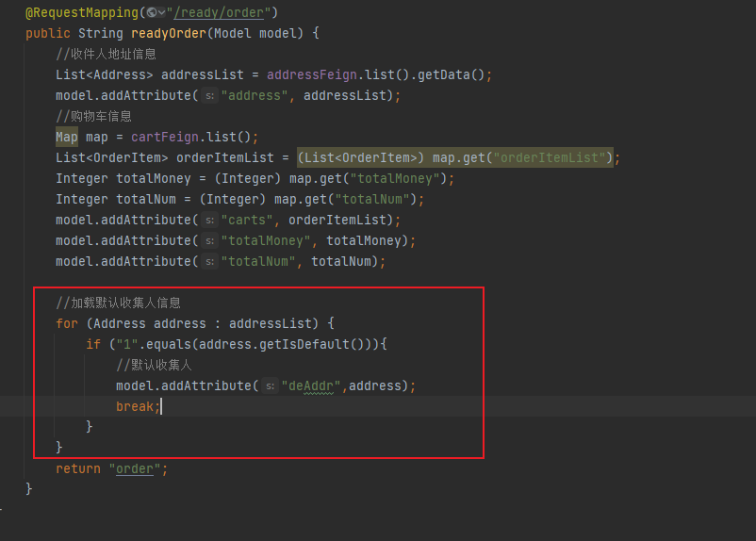
Task: Click the comment //收件人地址信息
Action: point(106,54)
